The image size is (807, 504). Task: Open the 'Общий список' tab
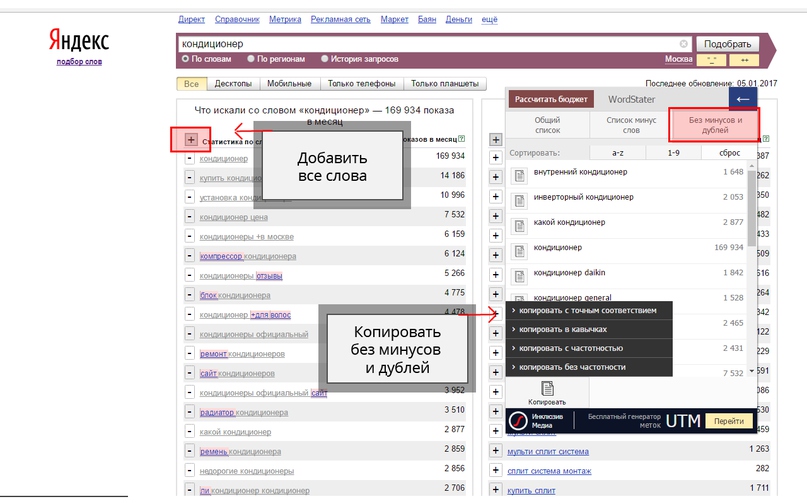coord(547,125)
